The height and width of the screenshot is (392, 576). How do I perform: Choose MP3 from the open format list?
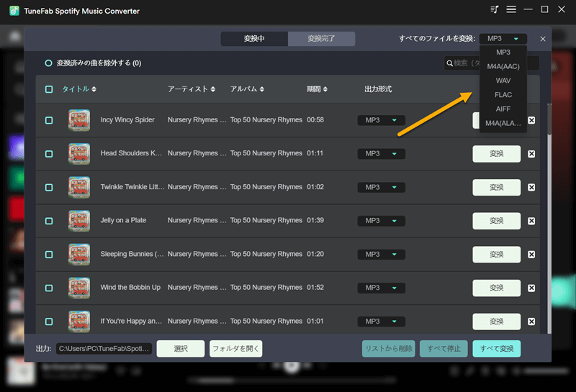pos(503,53)
